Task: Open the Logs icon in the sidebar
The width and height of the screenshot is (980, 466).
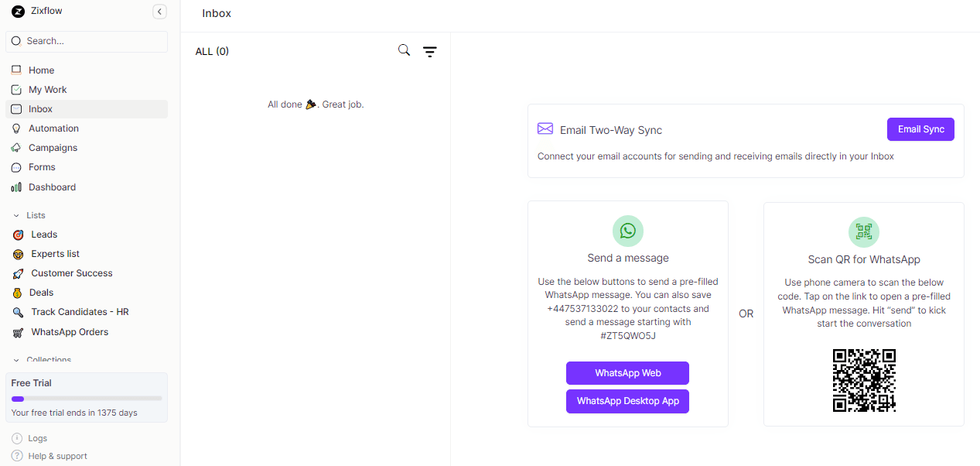Action: click(17, 438)
